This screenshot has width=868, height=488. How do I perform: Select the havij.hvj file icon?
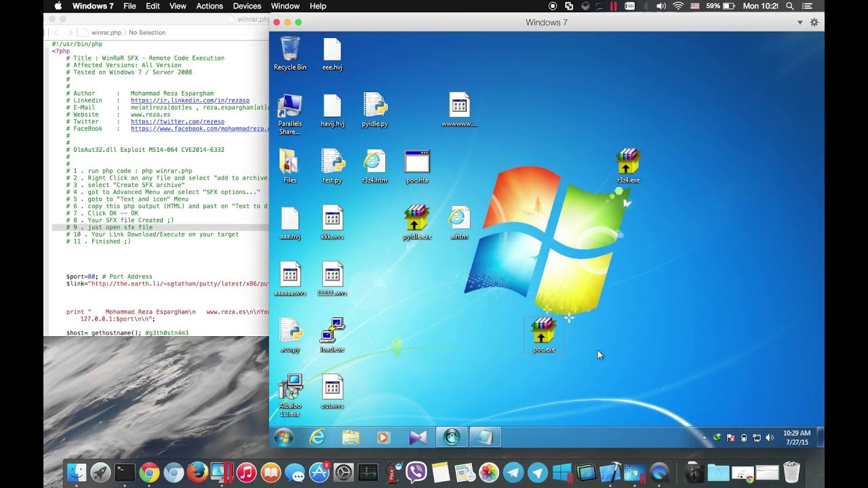(x=332, y=110)
